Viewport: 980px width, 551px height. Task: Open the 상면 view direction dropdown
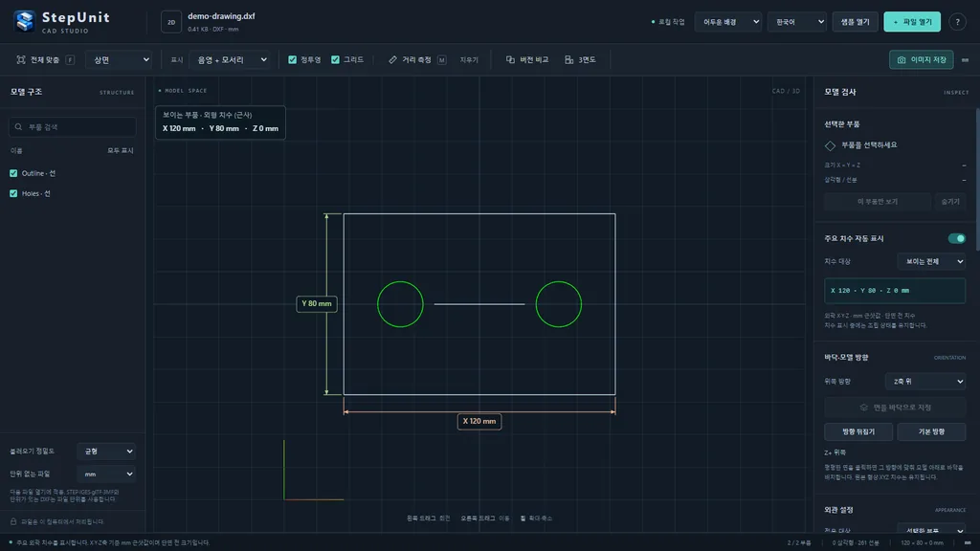pos(120,60)
